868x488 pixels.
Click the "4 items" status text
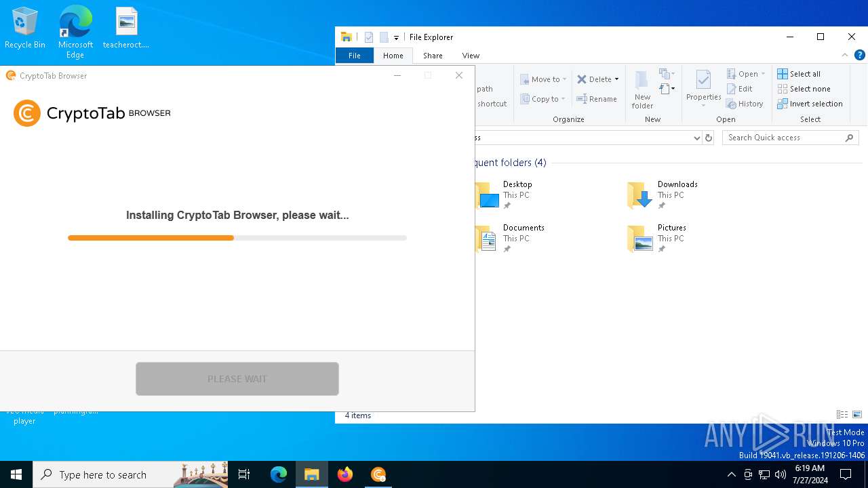click(x=357, y=415)
